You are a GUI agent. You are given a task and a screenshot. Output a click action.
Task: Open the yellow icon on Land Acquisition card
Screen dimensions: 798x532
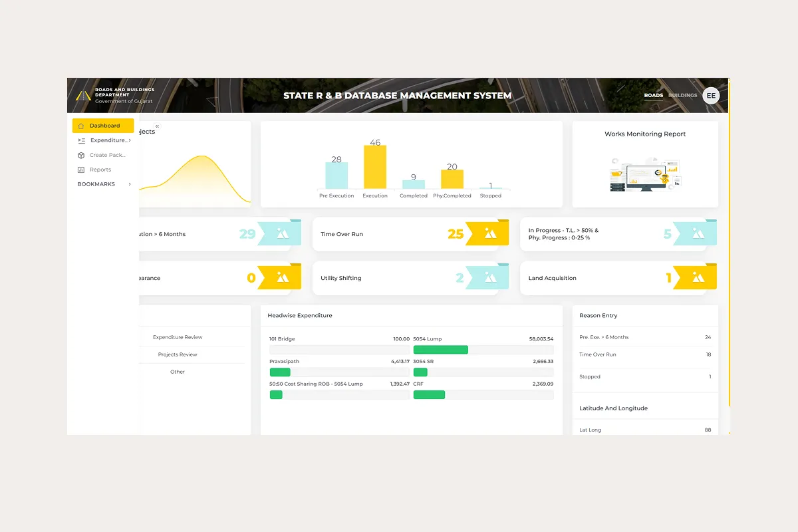pyautogui.click(x=697, y=277)
